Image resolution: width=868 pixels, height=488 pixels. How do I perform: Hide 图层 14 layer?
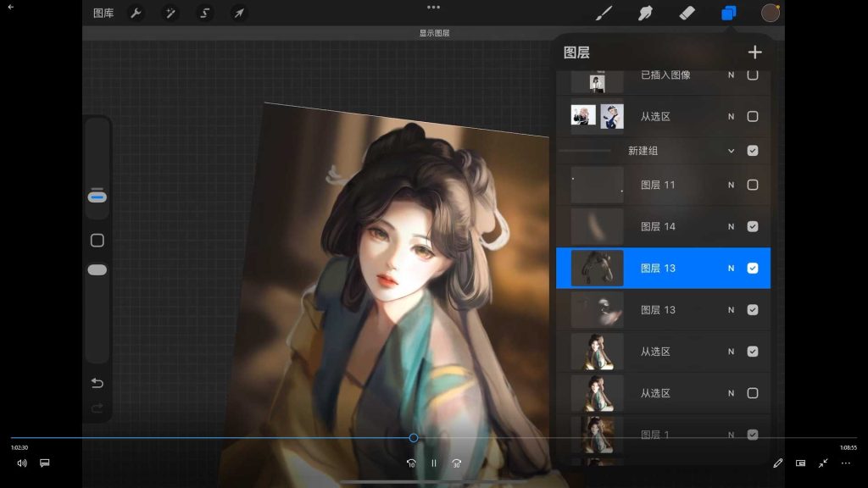tap(753, 226)
